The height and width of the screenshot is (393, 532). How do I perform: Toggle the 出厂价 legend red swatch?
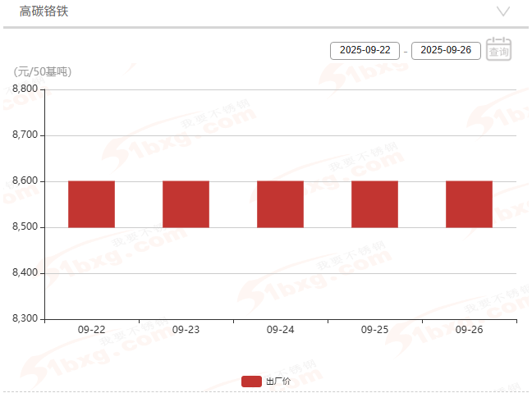(251, 382)
